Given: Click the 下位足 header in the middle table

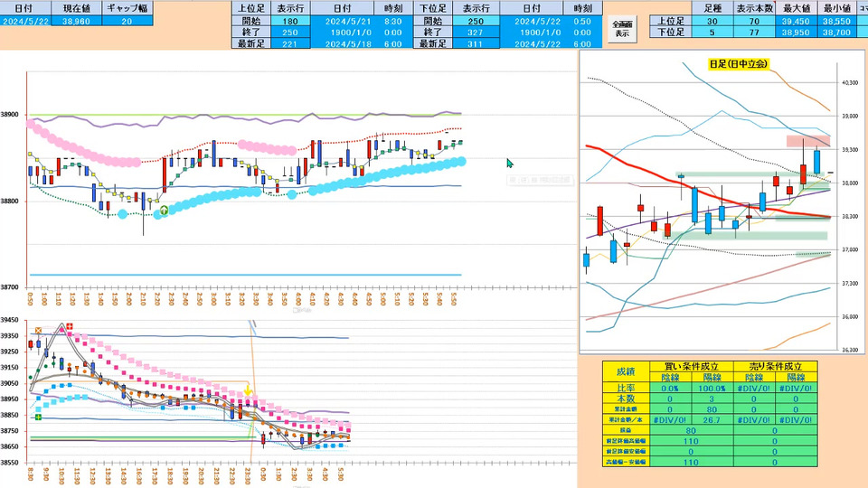Looking at the screenshot, I should tap(433, 8).
